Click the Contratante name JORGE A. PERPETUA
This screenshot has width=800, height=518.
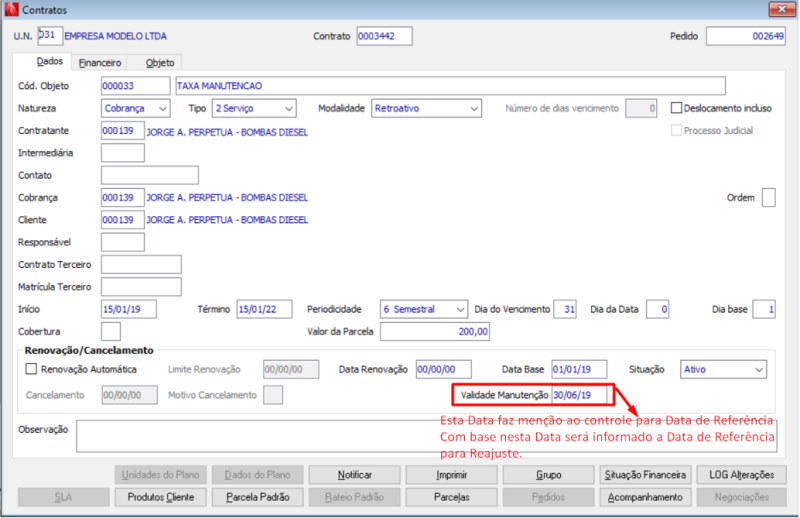[x=227, y=132]
